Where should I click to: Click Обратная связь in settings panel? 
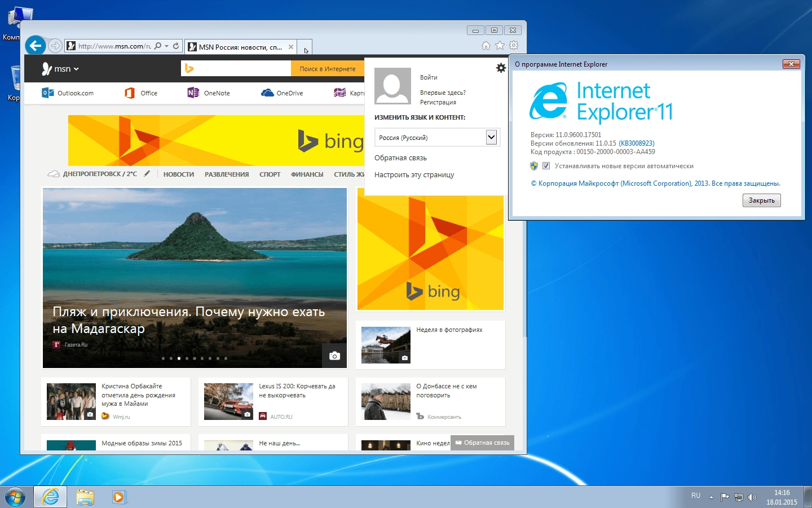click(400, 158)
